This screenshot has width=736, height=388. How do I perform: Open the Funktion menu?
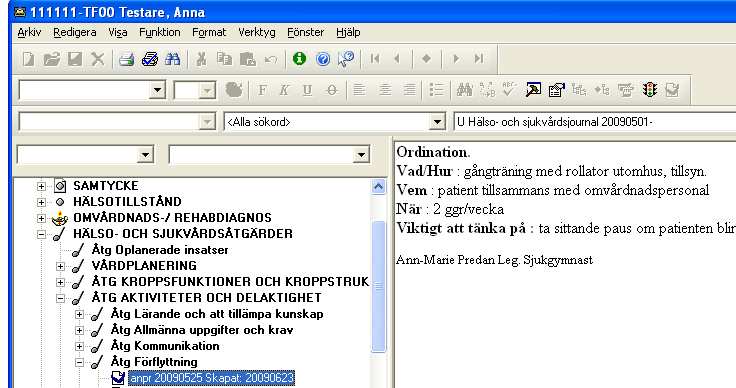pos(160,32)
